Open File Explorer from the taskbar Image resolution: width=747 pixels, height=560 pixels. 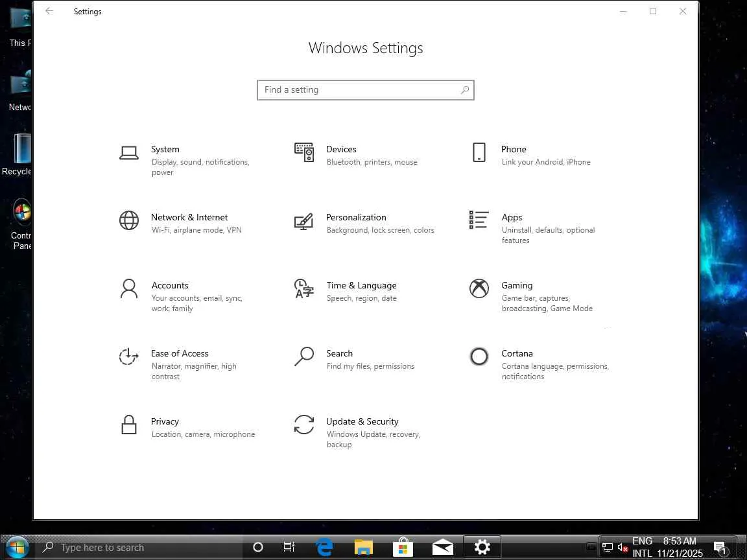(364, 548)
